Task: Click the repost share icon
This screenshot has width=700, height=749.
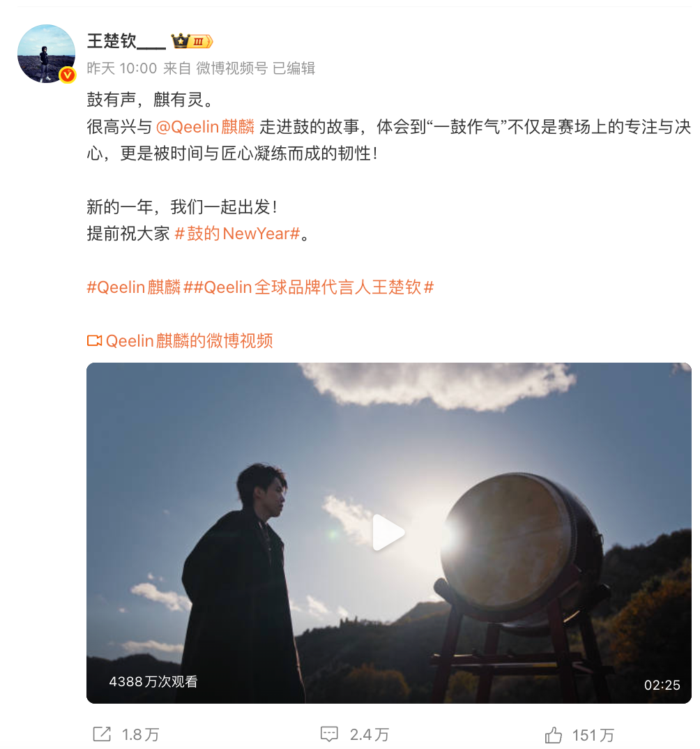Action: point(102,734)
